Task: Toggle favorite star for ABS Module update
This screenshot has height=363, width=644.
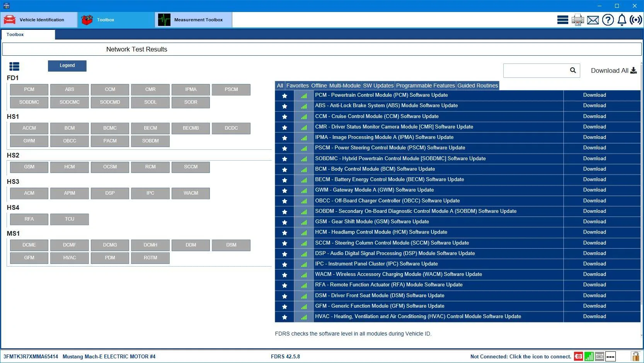Action: [x=285, y=106]
